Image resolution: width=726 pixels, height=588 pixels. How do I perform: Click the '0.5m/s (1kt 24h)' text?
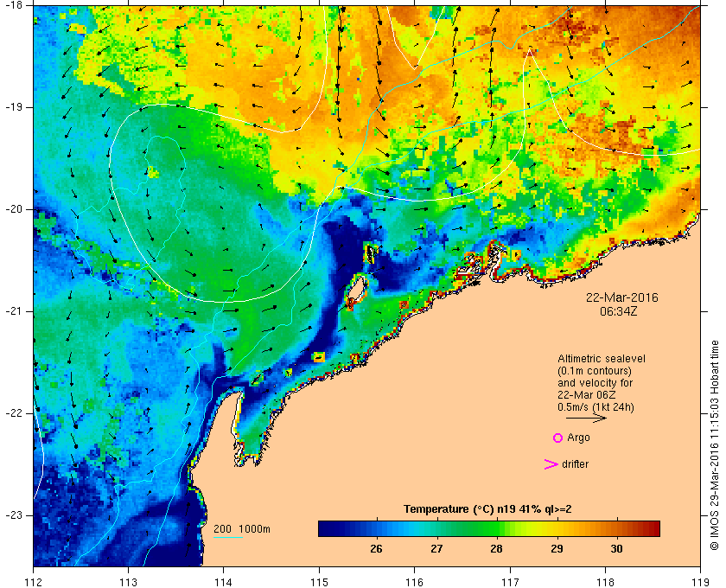[x=595, y=407]
